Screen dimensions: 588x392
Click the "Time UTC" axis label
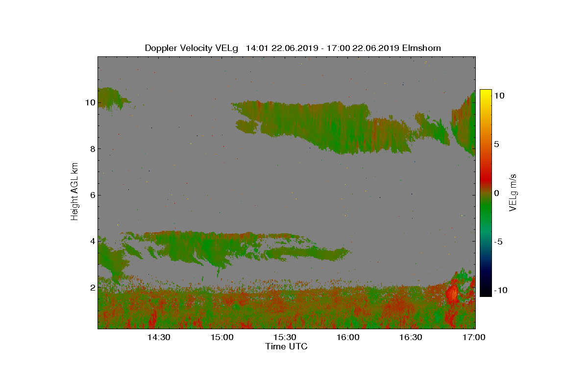pyautogui.click(x=287, y=346)
